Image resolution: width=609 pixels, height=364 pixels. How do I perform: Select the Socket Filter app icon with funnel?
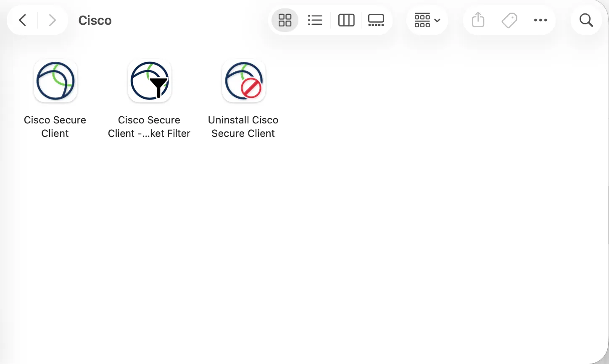tap(150, 81)
